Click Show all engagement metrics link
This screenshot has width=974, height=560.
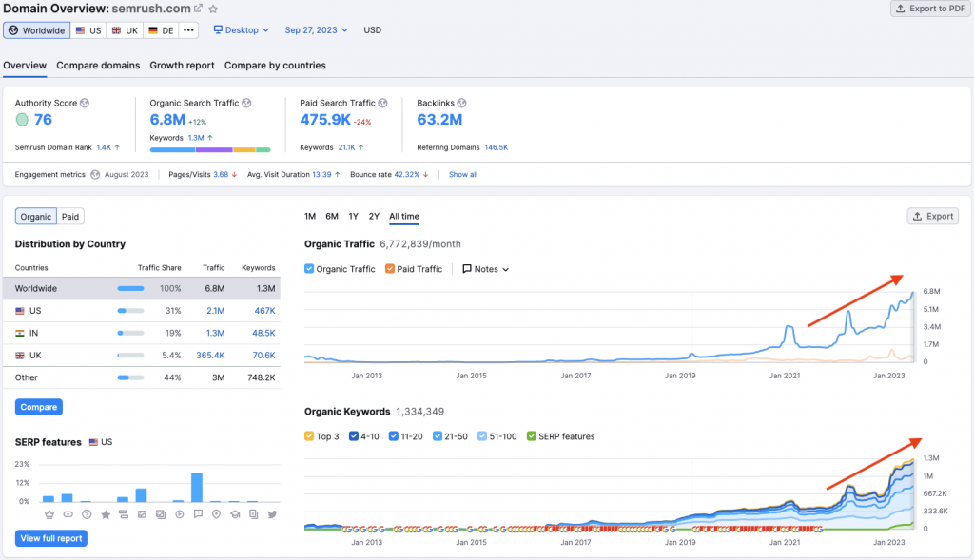[463, 174]
